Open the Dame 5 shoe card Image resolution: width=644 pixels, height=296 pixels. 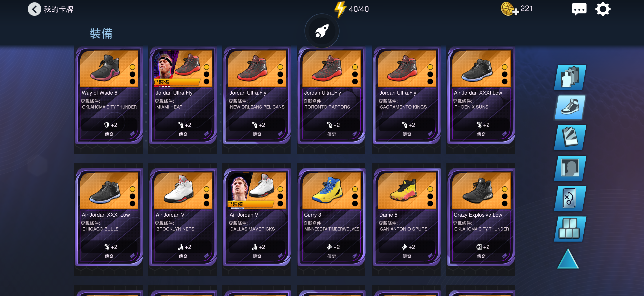click(406, 217)
